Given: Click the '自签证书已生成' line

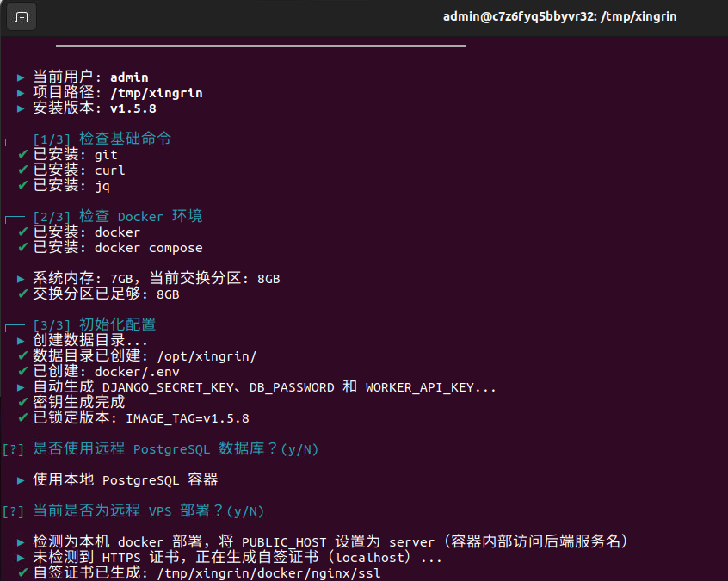Looking at the screenshot, I should click(x=199, y=572).
